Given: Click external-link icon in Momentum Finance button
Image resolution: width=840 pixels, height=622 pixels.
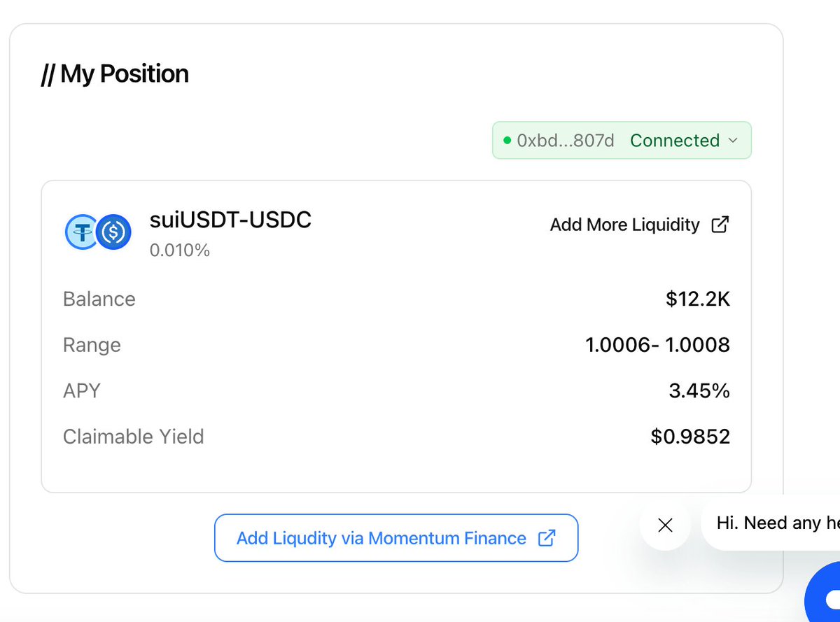Looking at the screenshot, I should [x=546, y=538].
